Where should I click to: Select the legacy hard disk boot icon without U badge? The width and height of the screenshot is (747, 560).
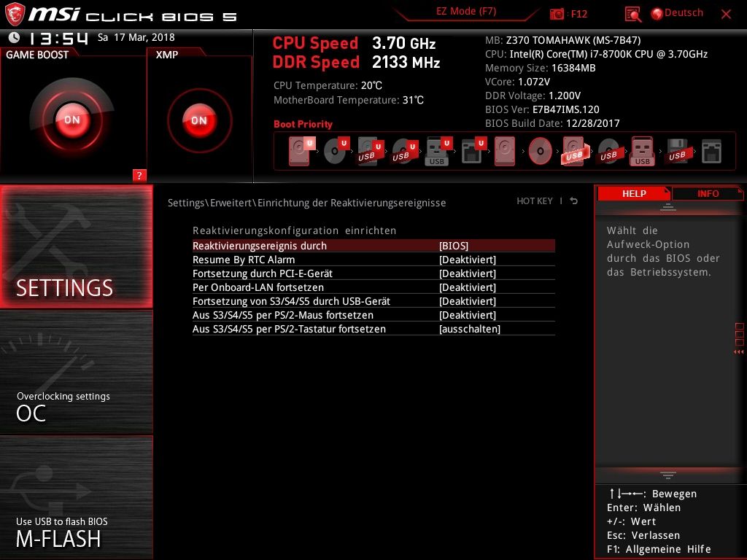click(505, 151)
